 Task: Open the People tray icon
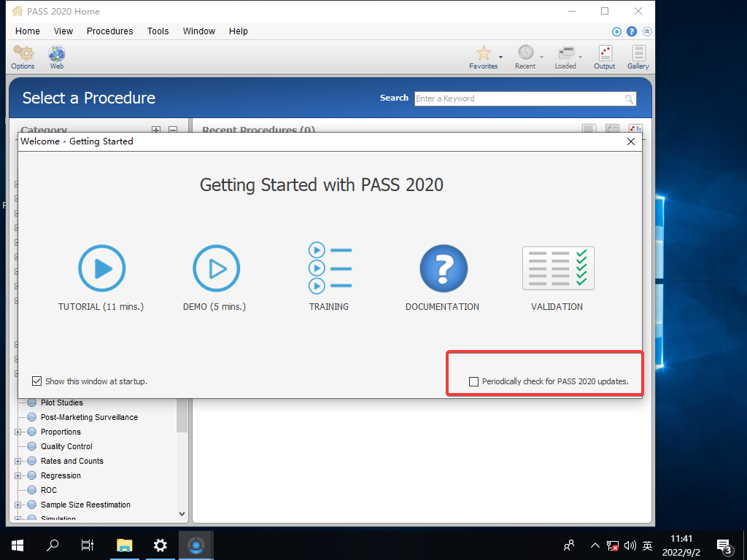[569, 545]
